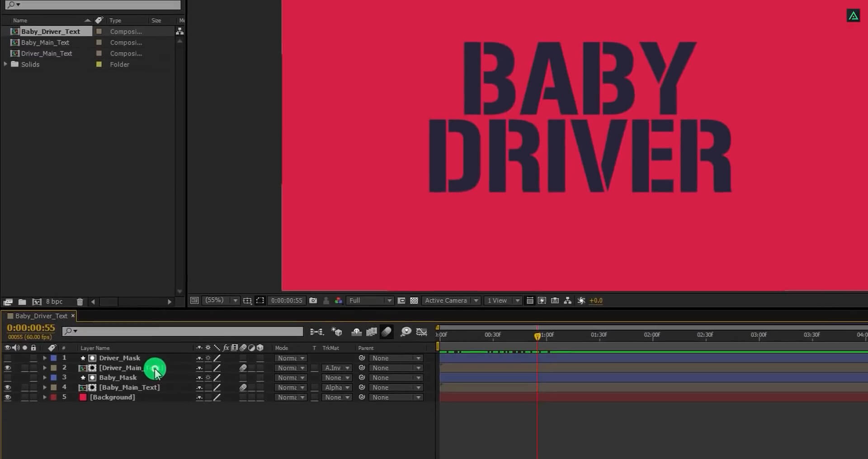Screen dimensions: 868x459
Task: Toggle motion blur switch on Baby_Main_Text layer
Action: (243, 388)
